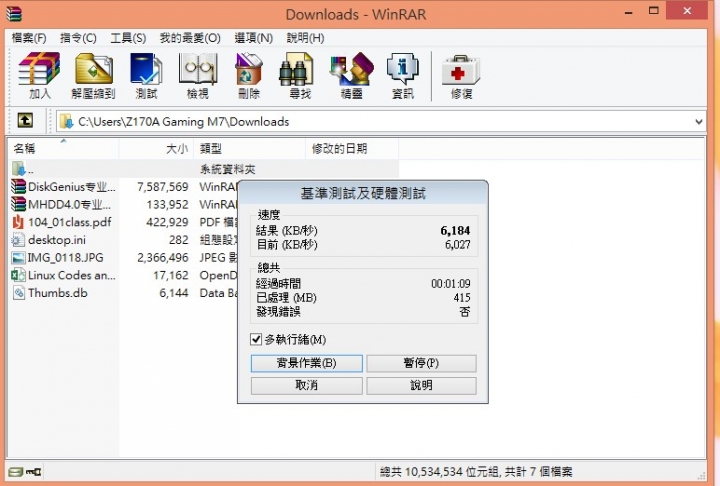Click the Linux Codes spreadsheet icon
Viewport: 720px width, 486px height.
click(x=18, y=275)
